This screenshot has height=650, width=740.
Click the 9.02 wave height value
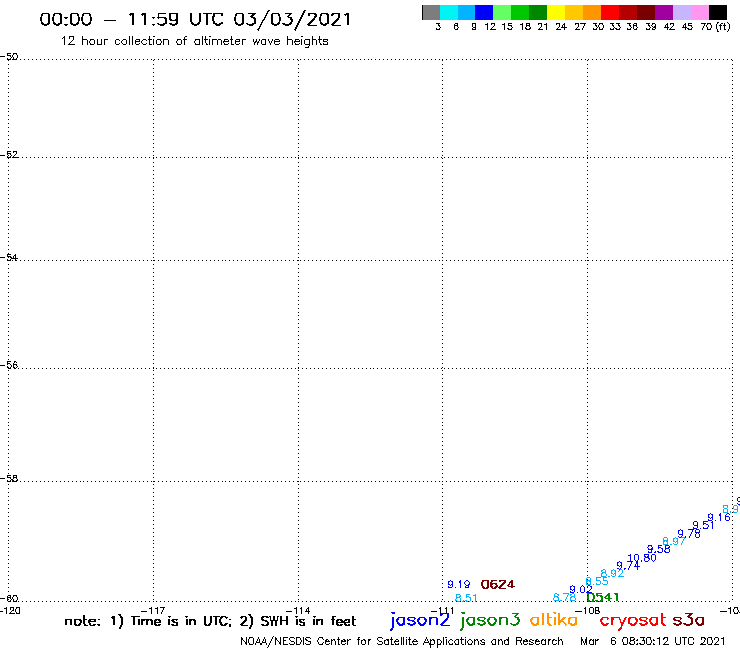(x=580, y=590)
